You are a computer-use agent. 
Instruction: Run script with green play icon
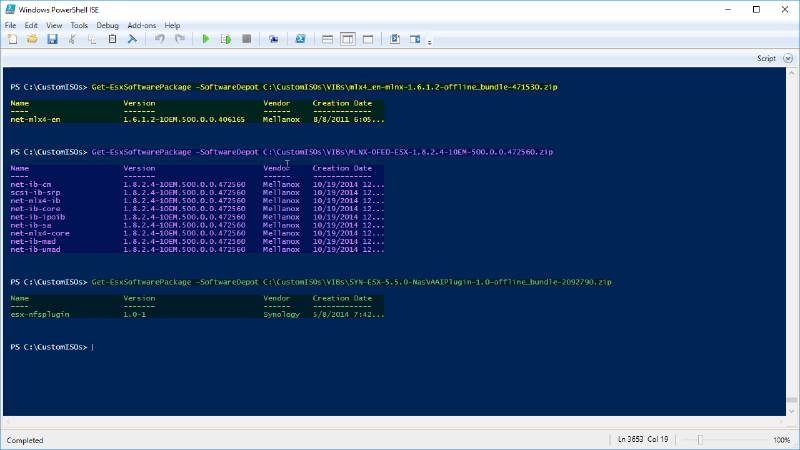[x=206, y=39]
